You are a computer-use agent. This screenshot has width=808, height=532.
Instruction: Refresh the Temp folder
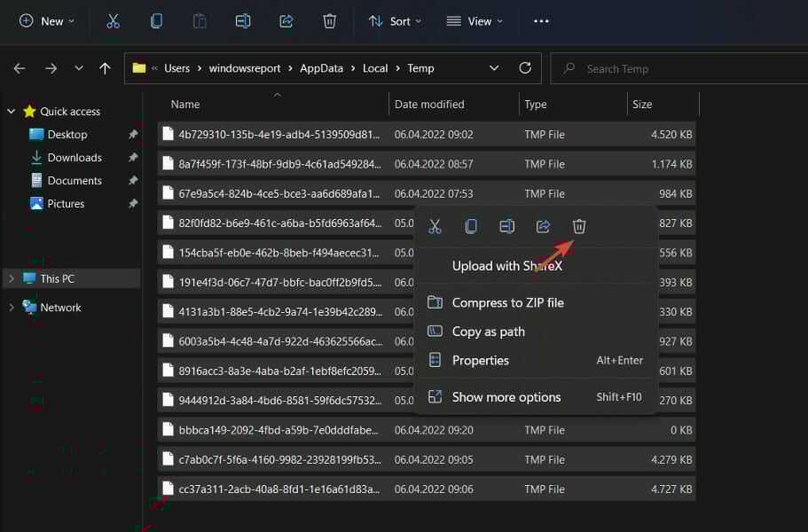[525, 68]
